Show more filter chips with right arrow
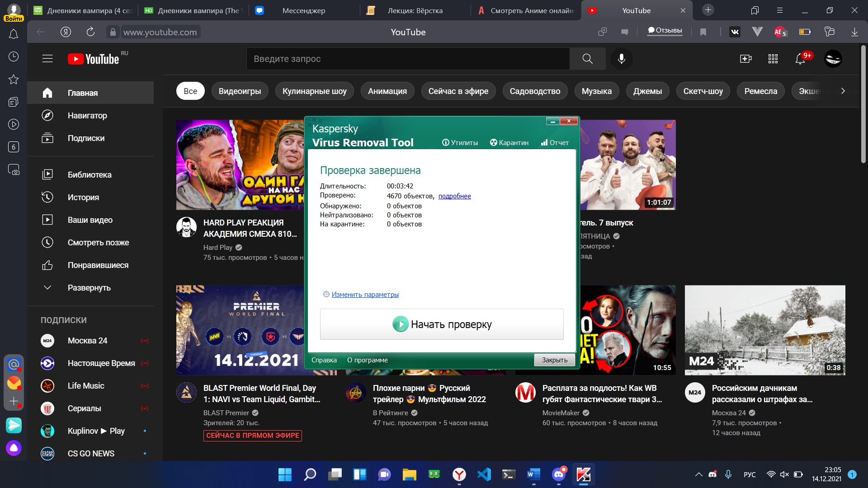Image resolution: width=868 pixels, height=488 pixels. pyautogui.click(x=843, y=91)
